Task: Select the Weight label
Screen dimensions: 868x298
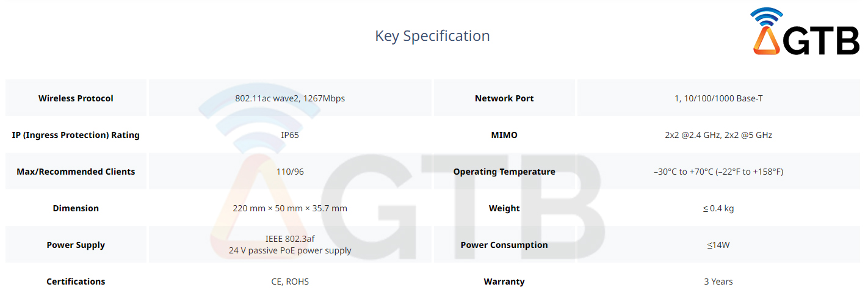Action: pos(504,208)
